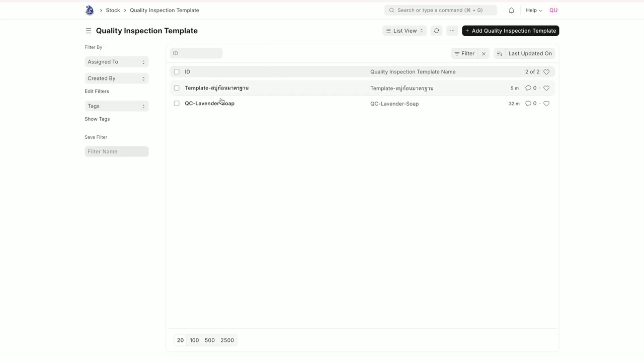Click the ID column header
Image resolution: width=644 pixels, height=362 pixels.
tap(187, 72)
